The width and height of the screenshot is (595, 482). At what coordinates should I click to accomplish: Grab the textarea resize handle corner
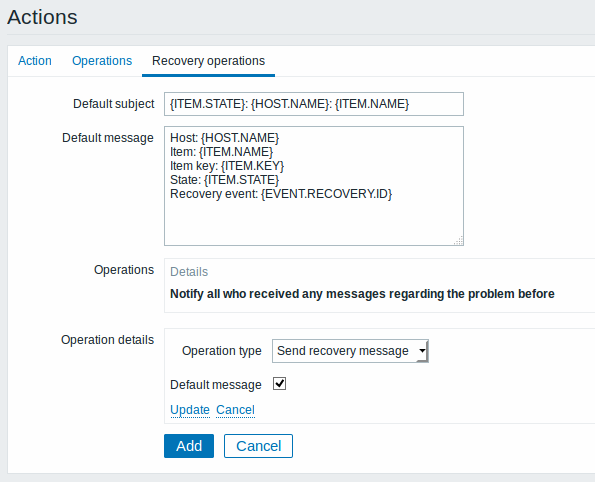[458, 241]
